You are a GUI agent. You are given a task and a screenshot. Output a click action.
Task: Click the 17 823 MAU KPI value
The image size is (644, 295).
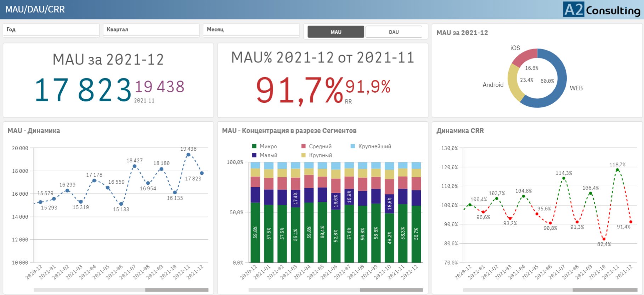(83, 90)
